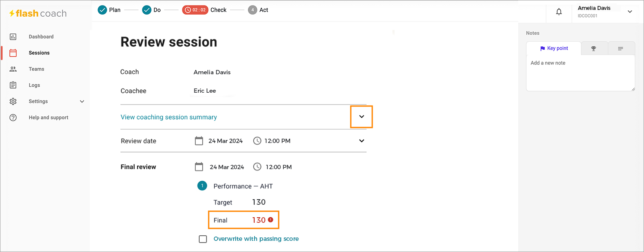Select the trophy notes tab
This screenshot has width=644, height=252.
point(594,49)
